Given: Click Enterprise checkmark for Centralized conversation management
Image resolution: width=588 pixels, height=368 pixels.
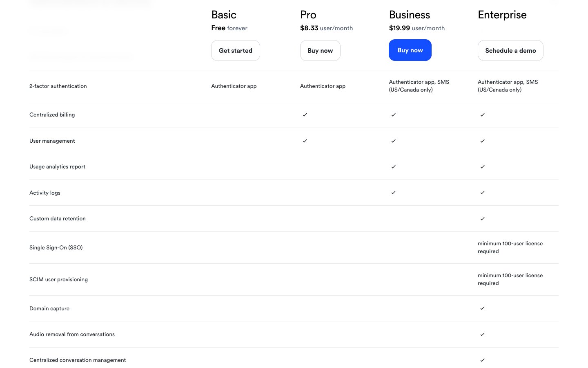Looking at the screenshot, I should 482,360.
